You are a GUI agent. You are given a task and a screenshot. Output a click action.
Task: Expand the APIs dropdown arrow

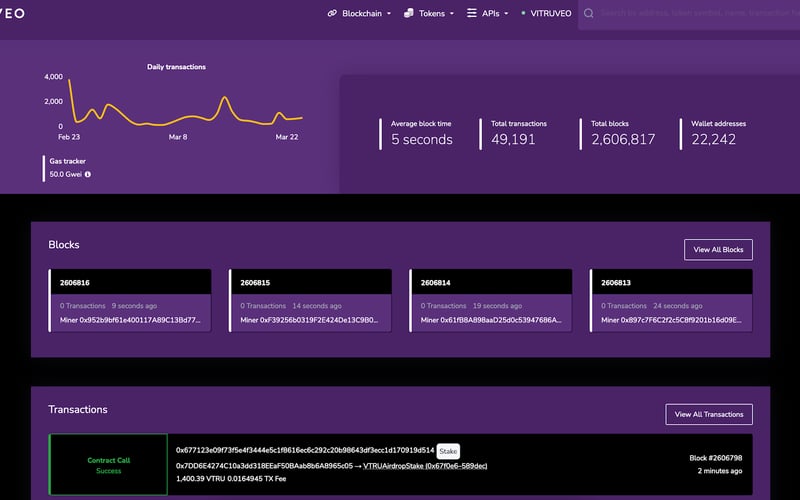(x=506, y=14)
